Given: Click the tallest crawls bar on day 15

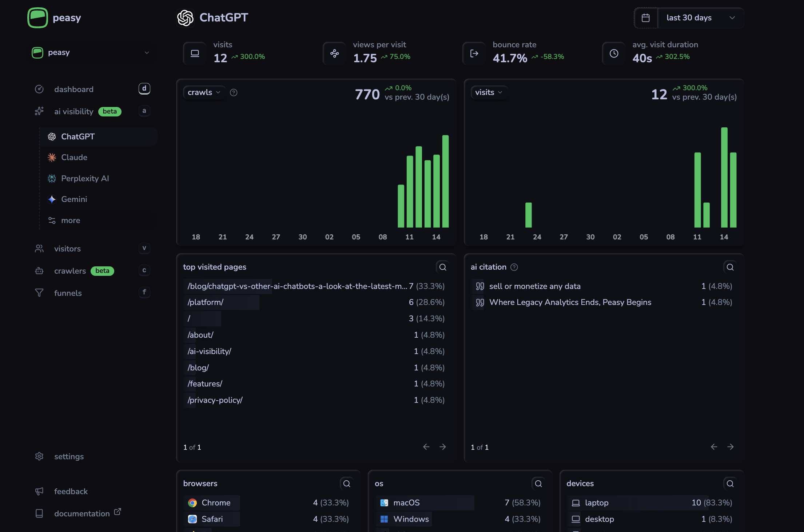Looking at the screenshot, I should pyautogui.click(x=445, y=181).
